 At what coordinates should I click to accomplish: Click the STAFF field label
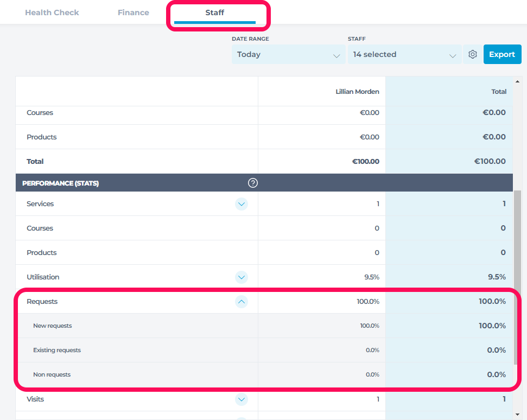pos(357,39)
